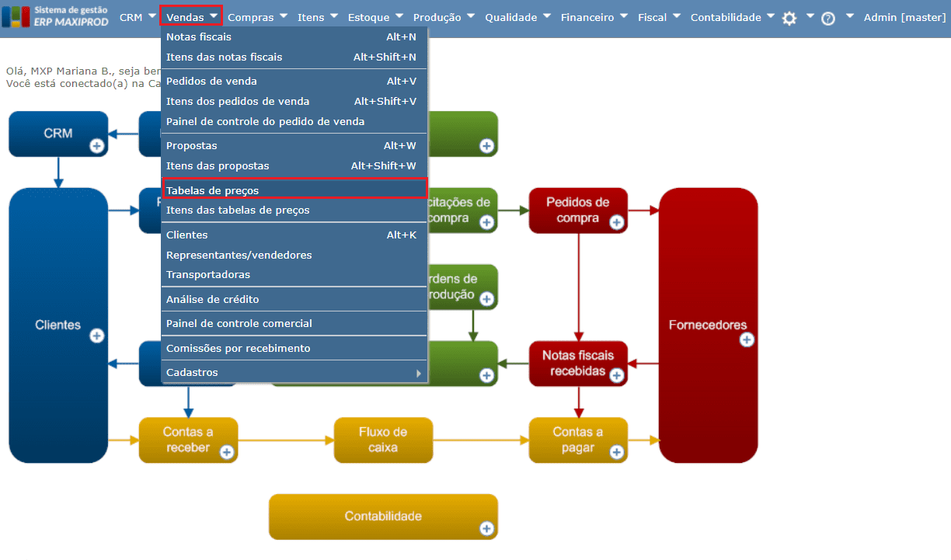Expand the CRM menu arrow
The image size is (951, 560).
coord(152,16)
